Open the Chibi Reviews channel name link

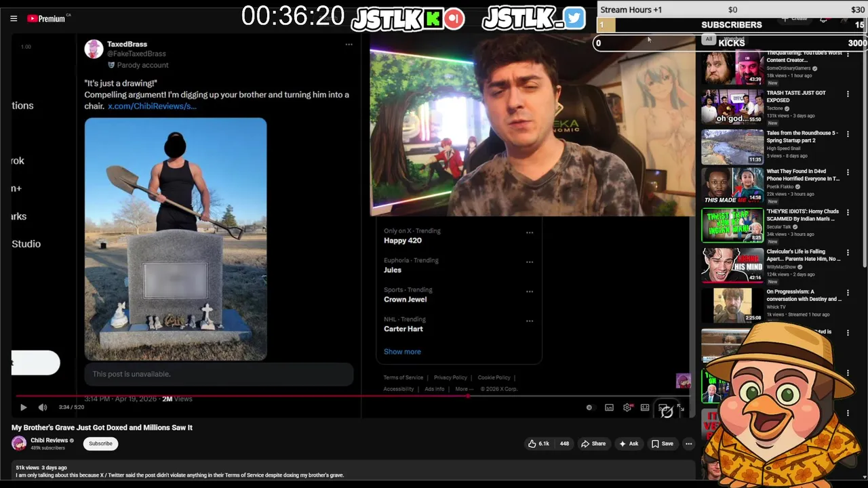click(x=49, y=440)
